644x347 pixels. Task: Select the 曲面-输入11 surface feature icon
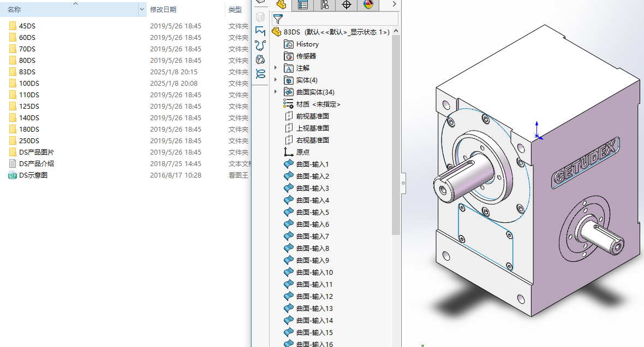click(289, 284)
